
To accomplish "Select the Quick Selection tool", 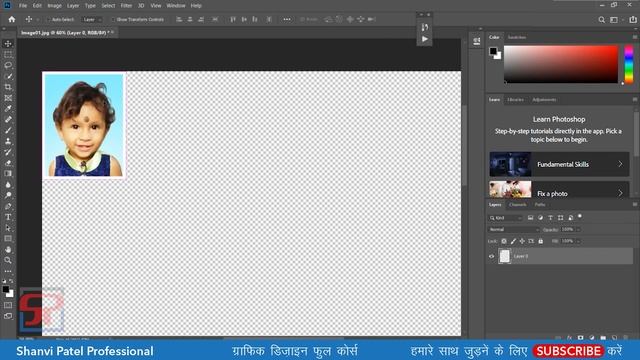I will (8, 76).
